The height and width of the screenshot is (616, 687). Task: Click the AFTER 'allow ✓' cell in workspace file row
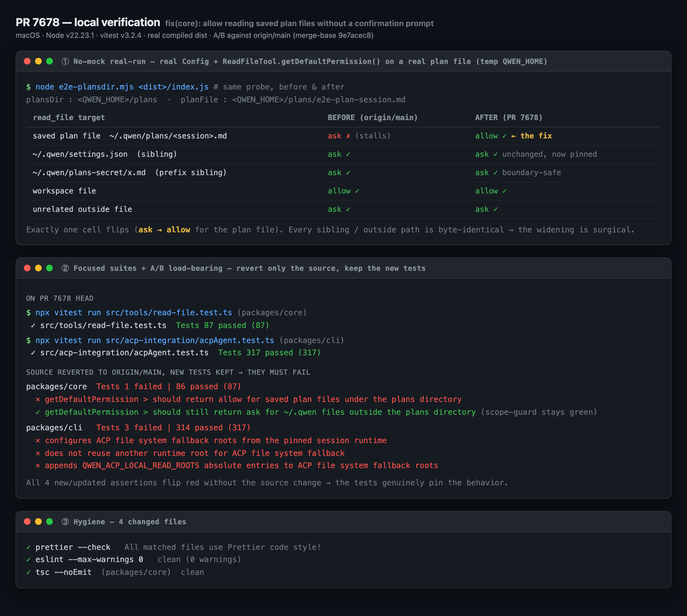tap(491, 191)
